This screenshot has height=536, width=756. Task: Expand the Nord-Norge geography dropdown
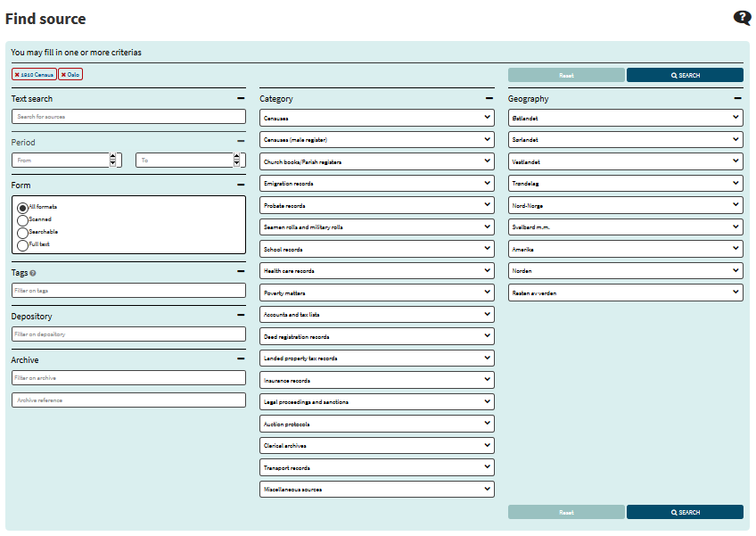pyautogui.click(x=625, y=205)
